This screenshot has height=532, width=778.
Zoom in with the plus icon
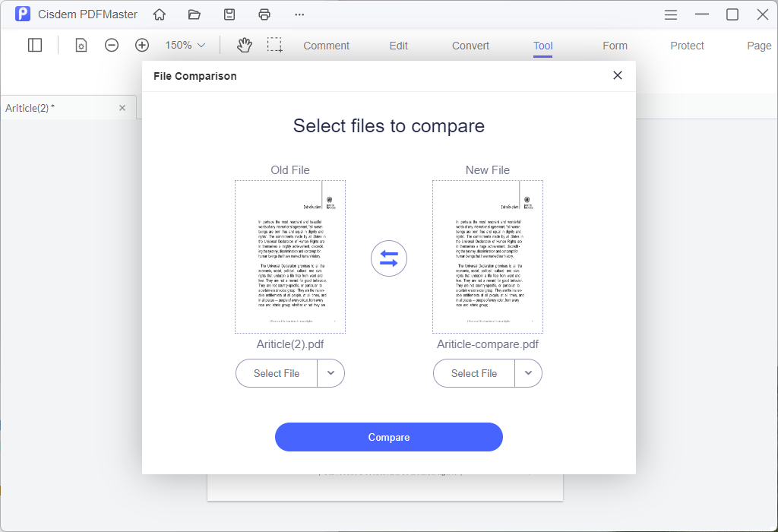click(141, 45)
